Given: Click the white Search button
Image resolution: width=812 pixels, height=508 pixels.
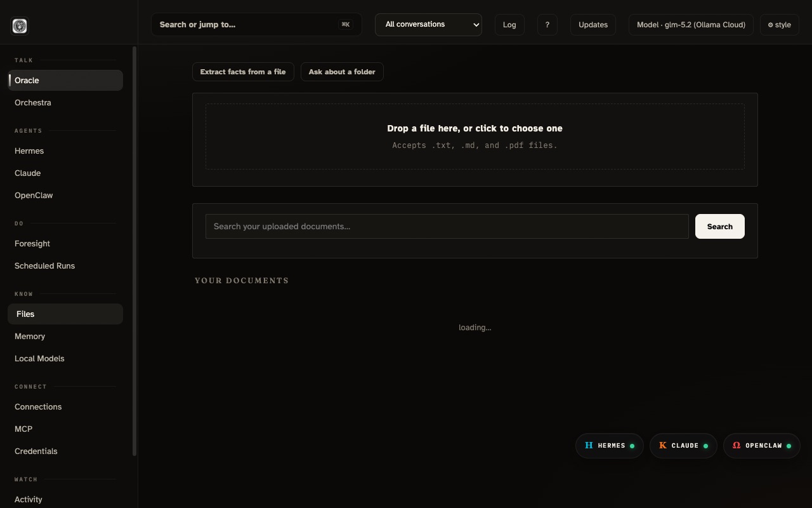Looking at the screenshot, I should (x=719, y=227).
